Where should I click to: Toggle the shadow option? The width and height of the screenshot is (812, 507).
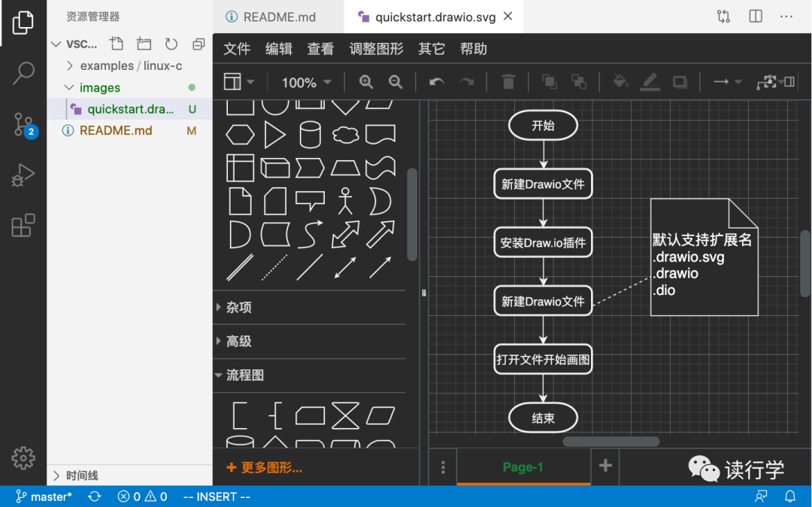(x=680, y=82)
